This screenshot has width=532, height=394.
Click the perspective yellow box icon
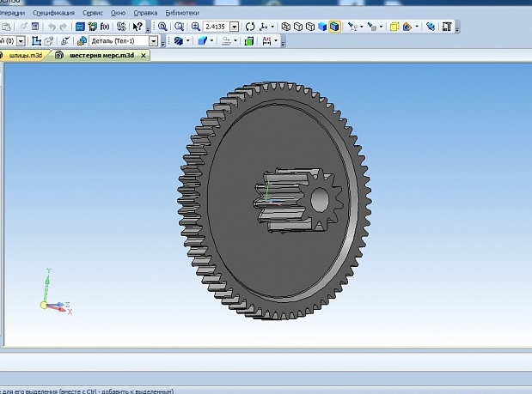point(394,27)
